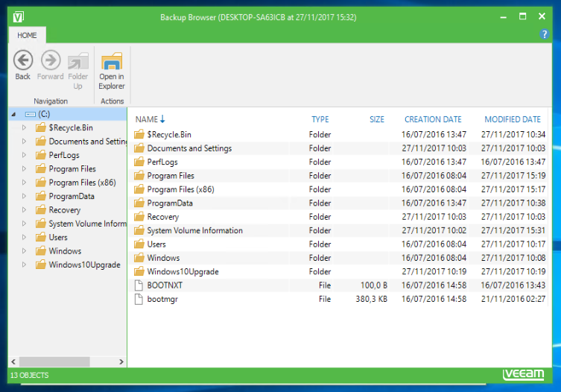Image resolution: width=561 pixels, height=392 pixels.
Task: Click $Recycle.Bin folder icon in tree
Action: point(41,127)
